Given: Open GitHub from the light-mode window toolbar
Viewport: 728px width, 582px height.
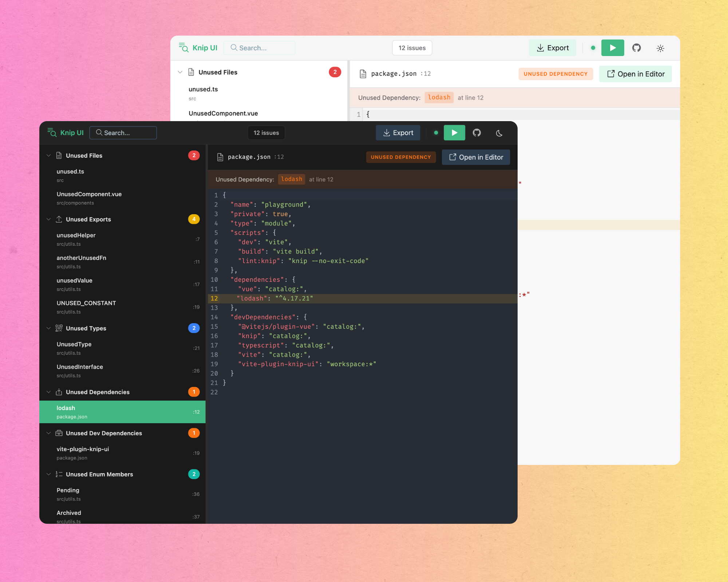Looking at the screenshot, I should pos(637,48).
